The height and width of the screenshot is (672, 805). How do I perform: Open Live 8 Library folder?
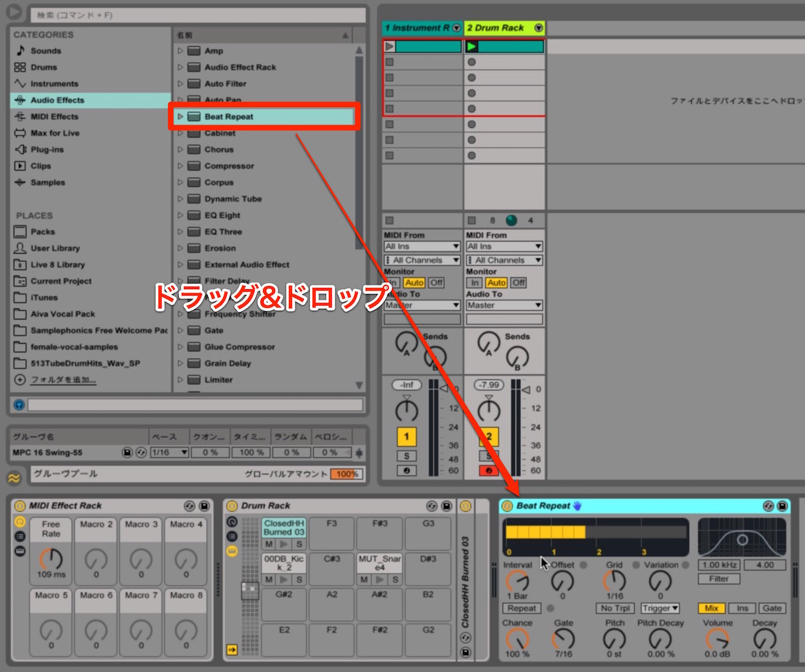(57, 265)
